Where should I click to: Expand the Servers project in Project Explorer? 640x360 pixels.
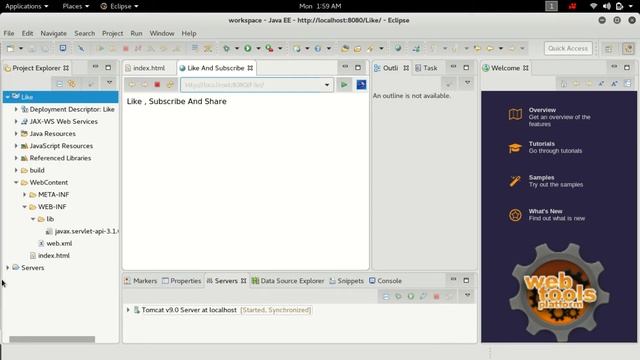(x=8, y=268)
